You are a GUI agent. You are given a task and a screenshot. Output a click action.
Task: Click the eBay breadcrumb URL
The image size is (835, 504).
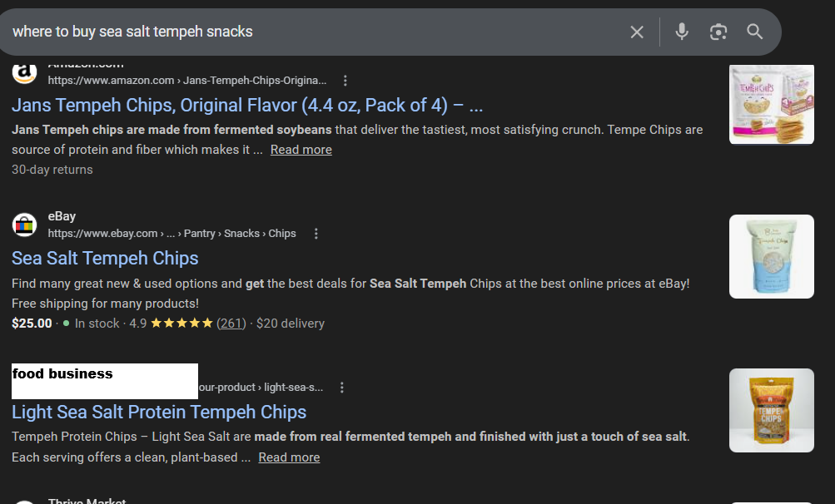tap(171, 234)
